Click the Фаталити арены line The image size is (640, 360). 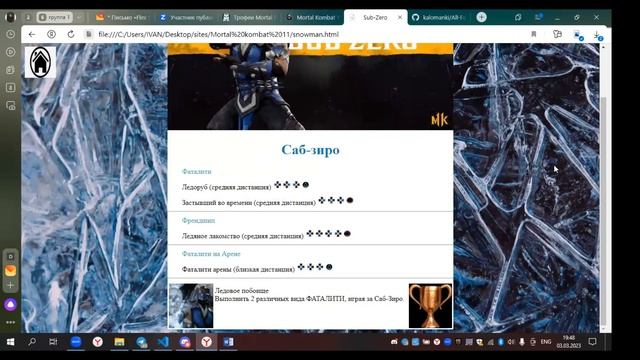tap(257, 269)
